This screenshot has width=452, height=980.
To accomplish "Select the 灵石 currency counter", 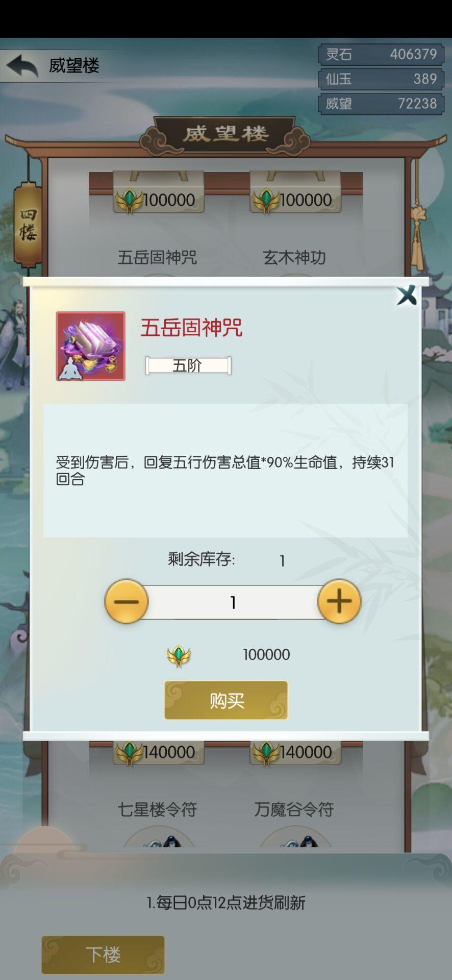I will tap(381, 54).
